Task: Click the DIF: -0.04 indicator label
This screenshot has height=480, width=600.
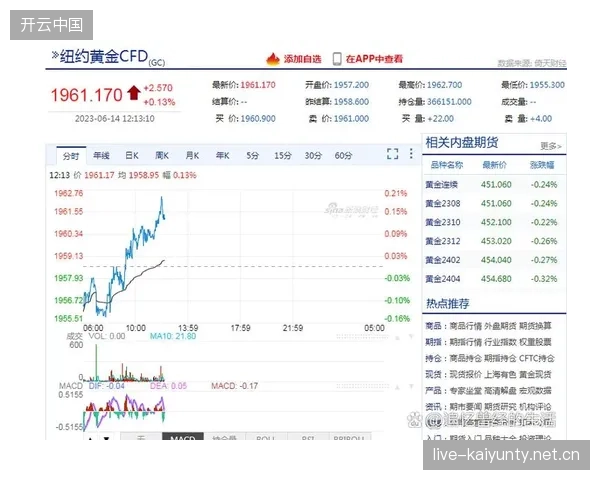Action: click(106, 386)
